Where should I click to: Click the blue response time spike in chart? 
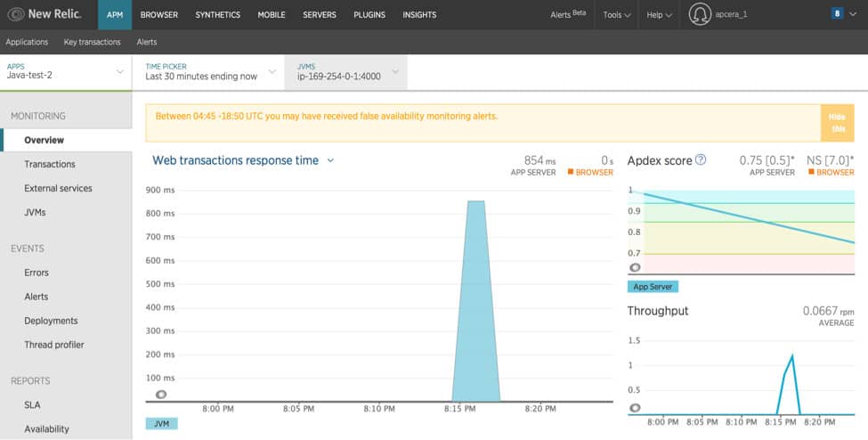(x=476, y=301)
